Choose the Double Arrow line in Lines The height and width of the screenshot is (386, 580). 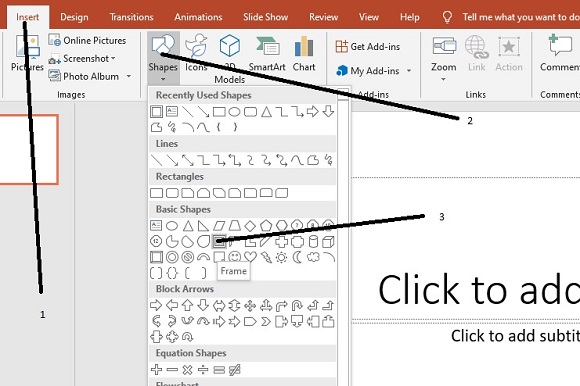click(x=188, y=160)
